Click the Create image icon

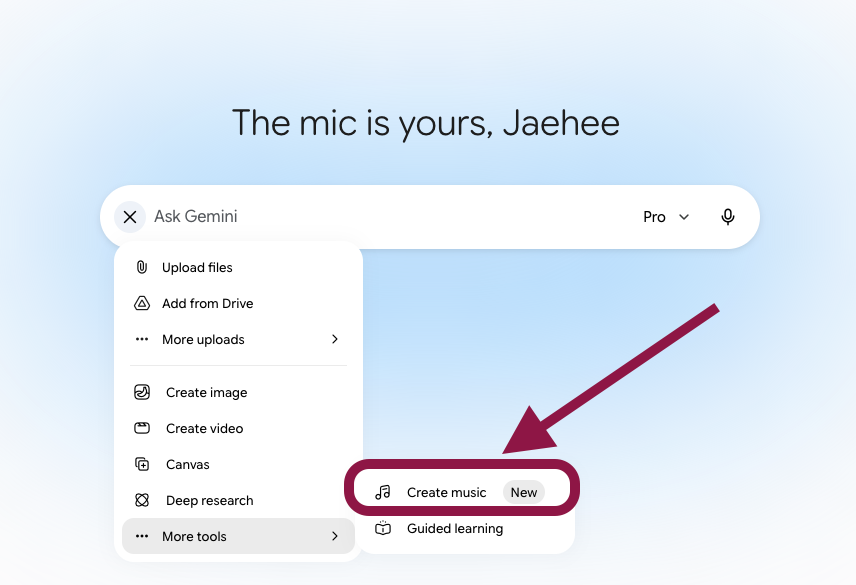pos(142,392)
